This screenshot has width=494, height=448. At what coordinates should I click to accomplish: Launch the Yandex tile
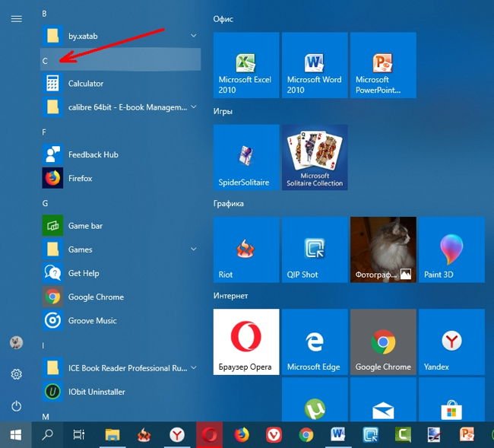point(451,342)
